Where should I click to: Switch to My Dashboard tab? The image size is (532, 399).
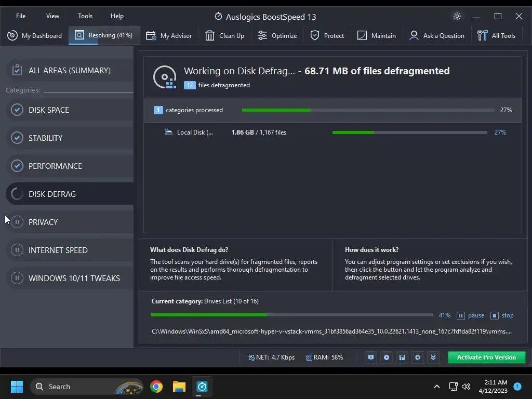click(x=35, y=36)
